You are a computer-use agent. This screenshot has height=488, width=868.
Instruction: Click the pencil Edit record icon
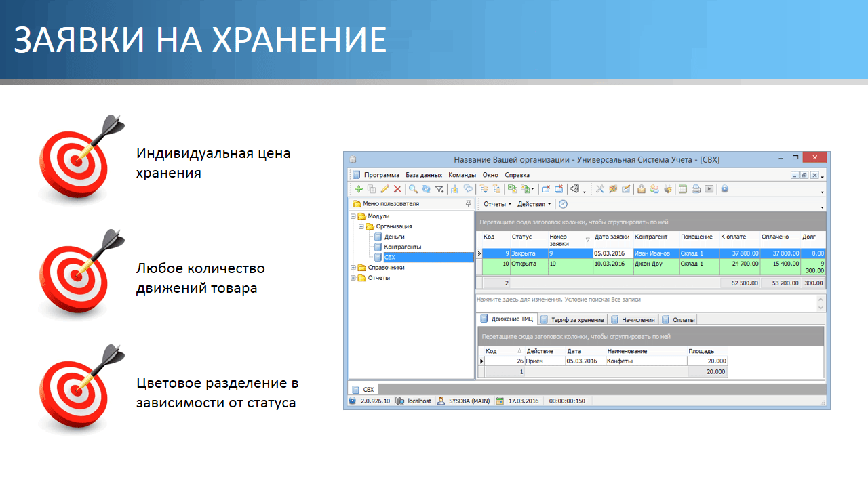pos(384,189)
